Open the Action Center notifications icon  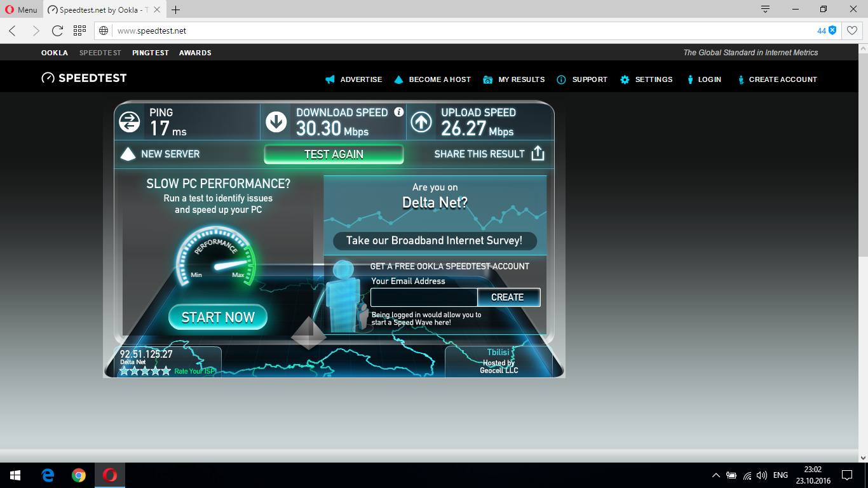click(847, 475)
